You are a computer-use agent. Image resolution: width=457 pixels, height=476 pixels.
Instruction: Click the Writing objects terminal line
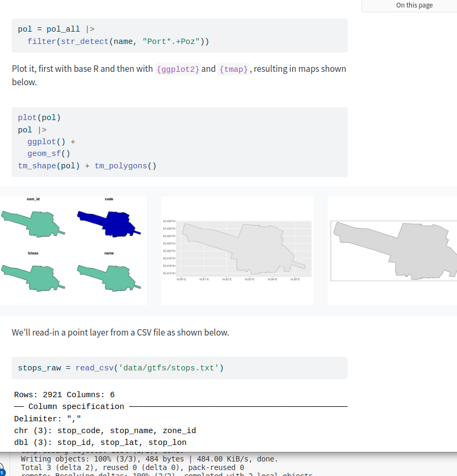(x=149, y=459)
